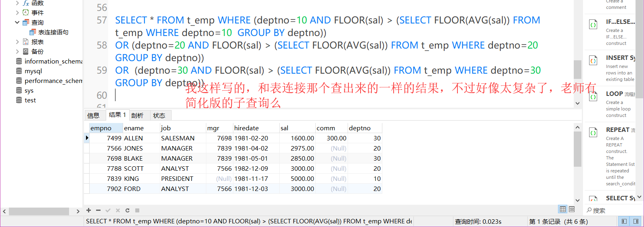Select the PRESIDENT job cell

183,178
